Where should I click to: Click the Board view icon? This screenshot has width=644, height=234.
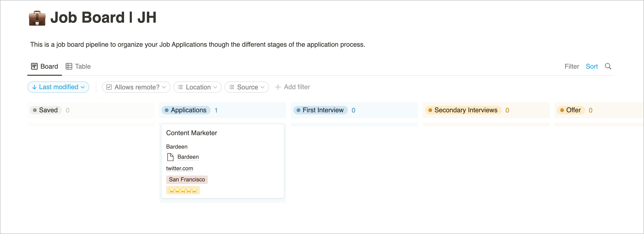34,66
